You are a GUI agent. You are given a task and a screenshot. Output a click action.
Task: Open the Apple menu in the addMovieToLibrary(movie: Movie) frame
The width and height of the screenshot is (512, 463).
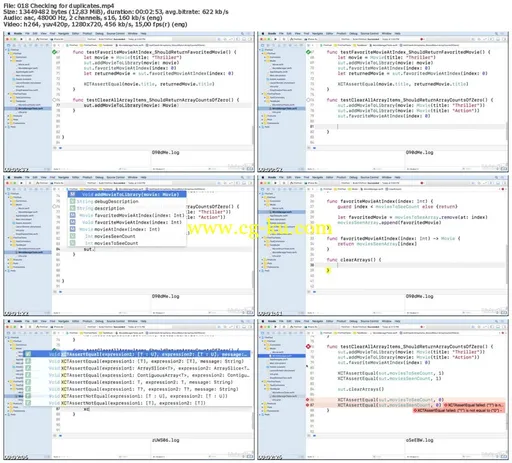[9, 33]
